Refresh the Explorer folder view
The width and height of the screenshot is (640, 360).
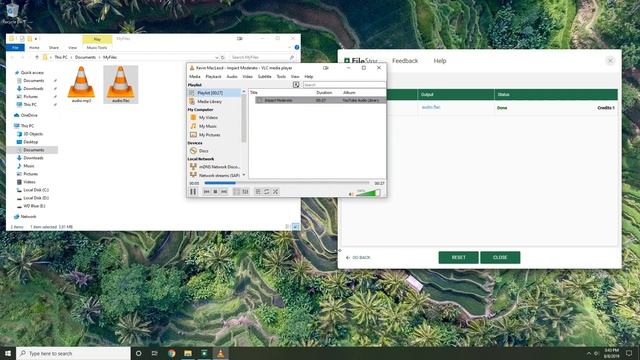(x=223, y=58)
